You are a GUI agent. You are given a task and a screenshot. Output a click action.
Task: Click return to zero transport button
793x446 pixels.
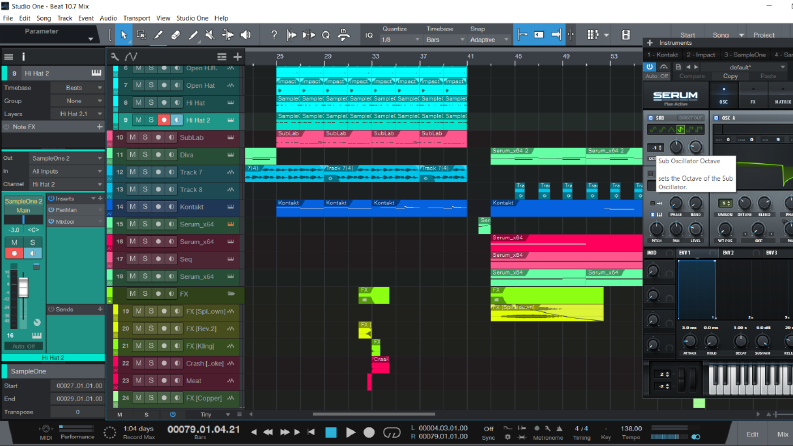click(x=312, y=432)
